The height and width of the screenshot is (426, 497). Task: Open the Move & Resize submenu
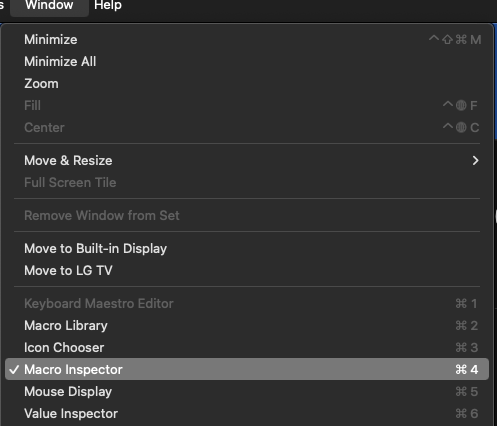click(247, 161)
